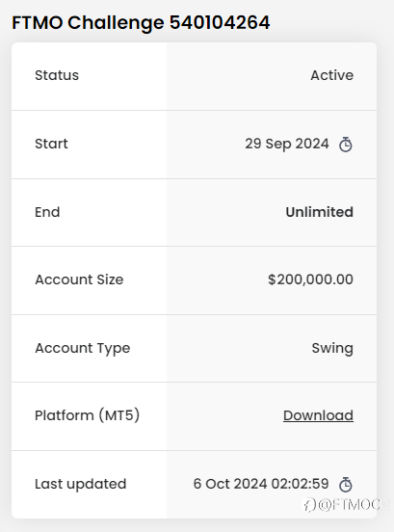Click the clock icon beside Last updated
Image resolution: width=394 pixels, height=532 pixels.
(346, 484)
